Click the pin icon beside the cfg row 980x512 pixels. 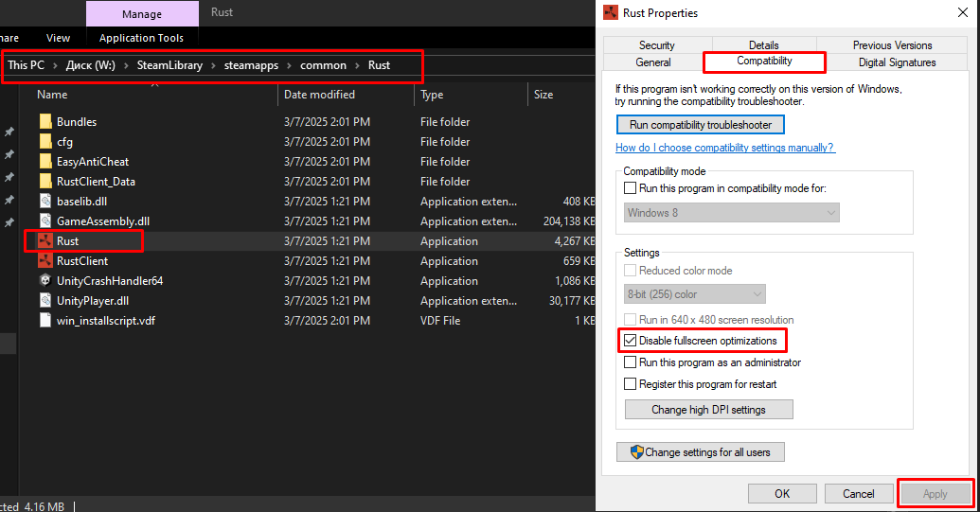point(9,154)
